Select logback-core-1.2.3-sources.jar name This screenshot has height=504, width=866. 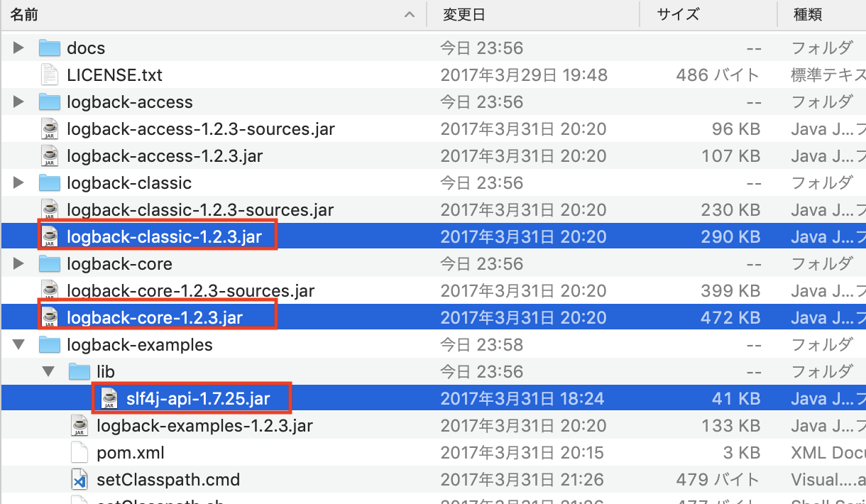click(190, 291)
